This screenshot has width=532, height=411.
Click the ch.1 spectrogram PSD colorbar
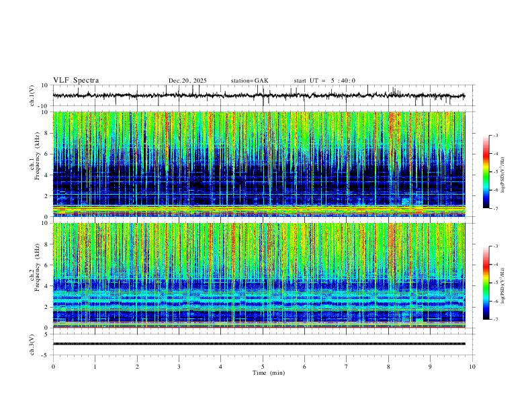pyautogui.click(x=486, y=172)
